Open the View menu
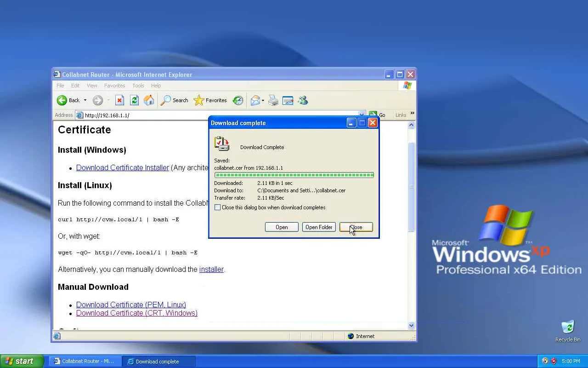 (92, 86)
